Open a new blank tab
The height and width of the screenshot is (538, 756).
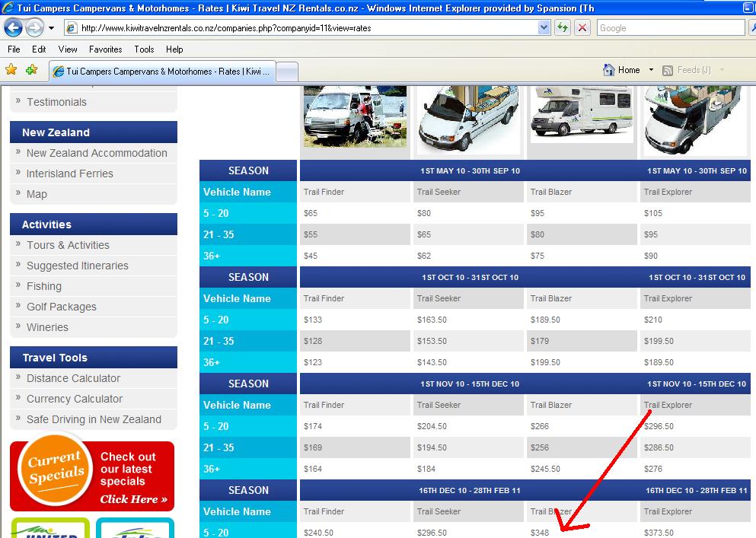click(286, 72)
